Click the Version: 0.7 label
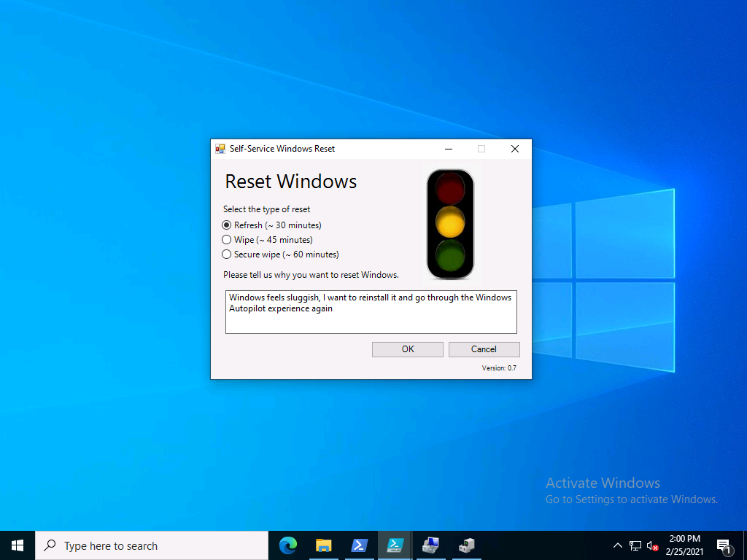 (499, 368)
